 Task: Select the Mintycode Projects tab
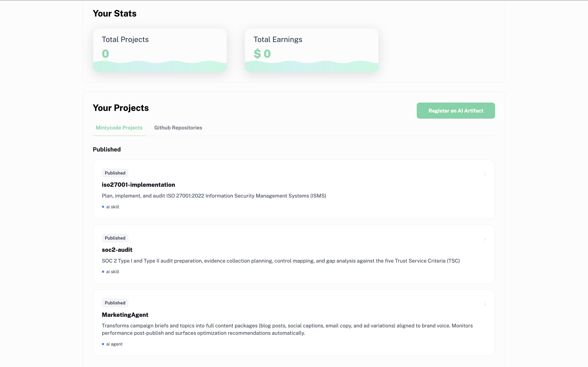pyautogui.click(x=119, y=128)
